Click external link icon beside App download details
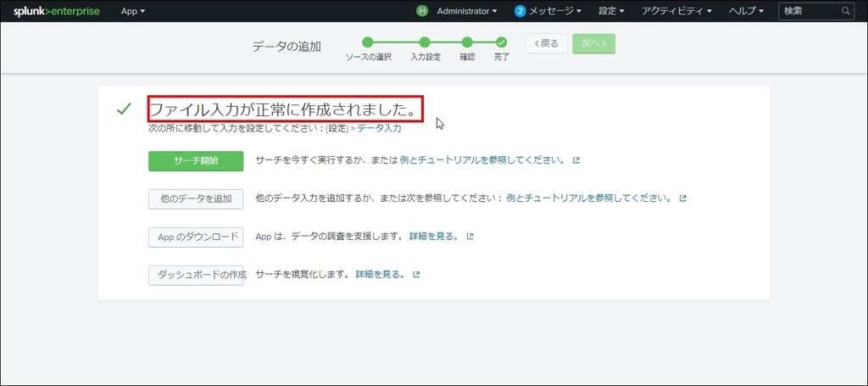 click(470, 237)
